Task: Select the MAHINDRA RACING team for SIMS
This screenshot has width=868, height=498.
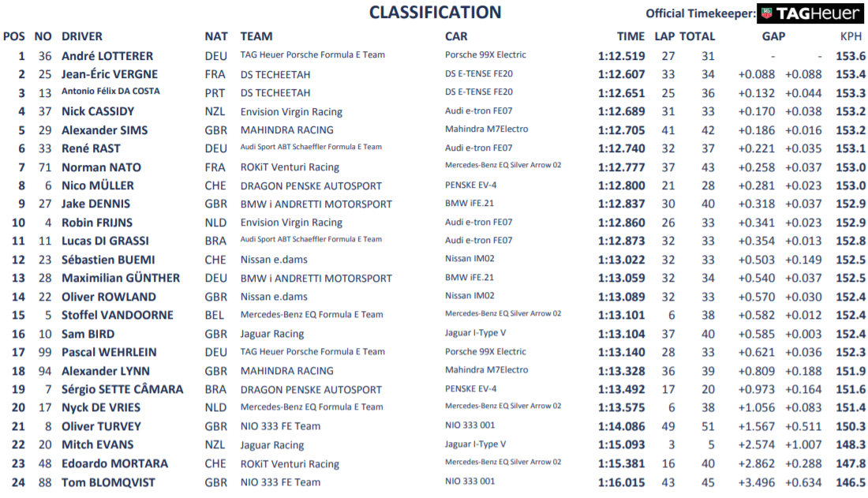Action: point(286,130)
